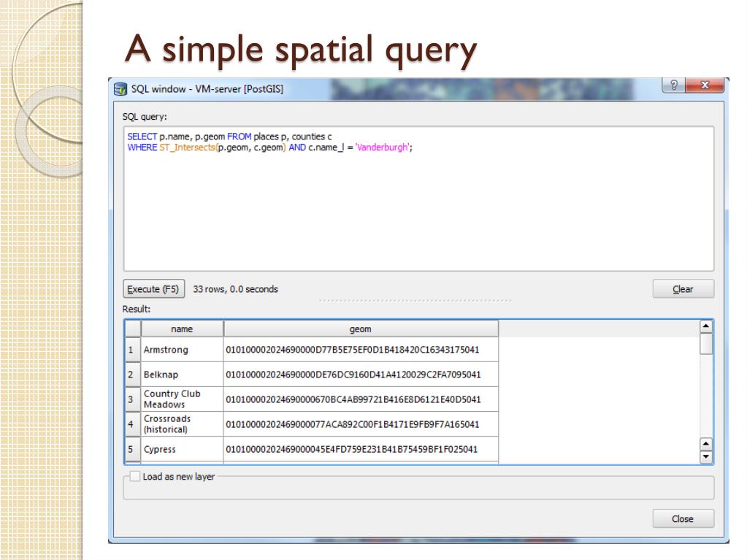This screenshot has width=747, height=560.
Task: Select the Crossroads (historical) cell
Action: pos(181,424)
